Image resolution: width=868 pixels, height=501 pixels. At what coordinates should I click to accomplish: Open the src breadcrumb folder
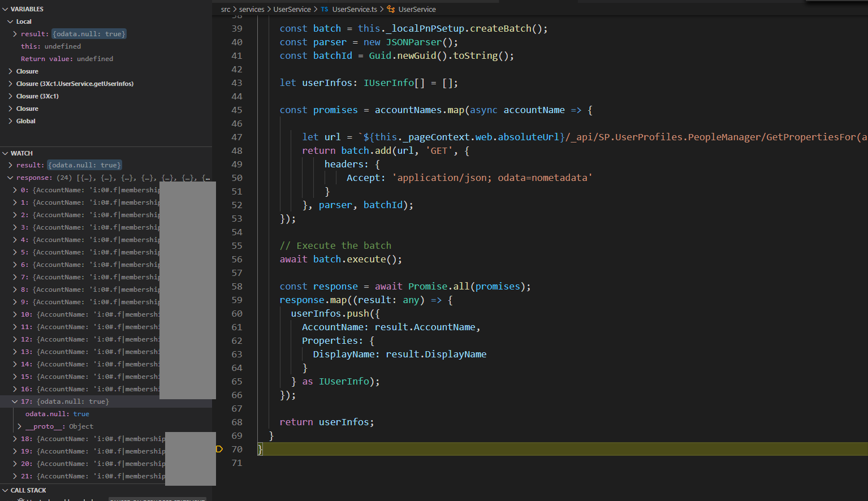(226, 9)
